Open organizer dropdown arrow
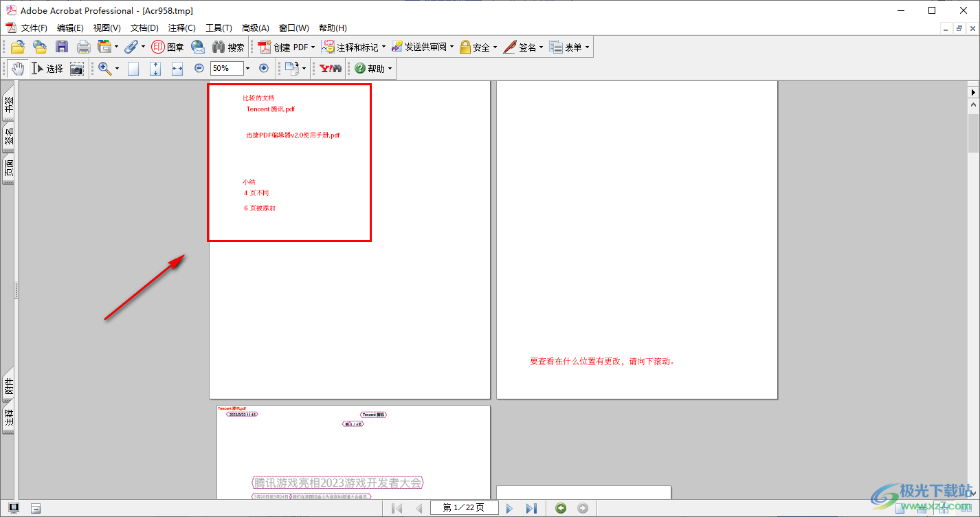This screenshot has height=517, width=980. pos(116,47)
